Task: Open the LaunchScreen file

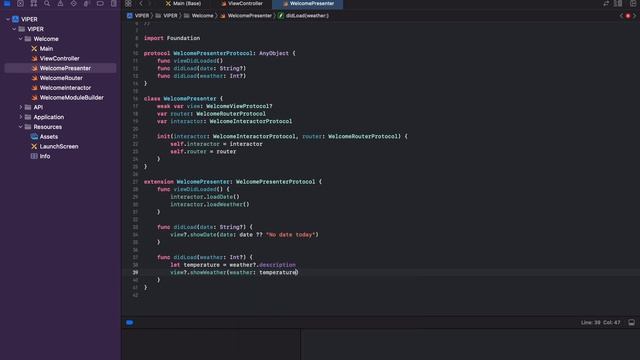Action: pyautogui.click(x=59, y=147)
